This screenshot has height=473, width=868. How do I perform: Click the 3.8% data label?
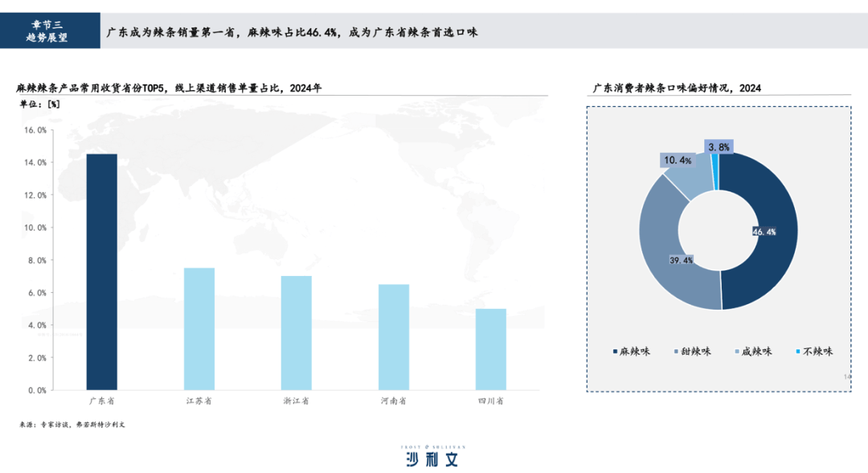click(719, 147)
